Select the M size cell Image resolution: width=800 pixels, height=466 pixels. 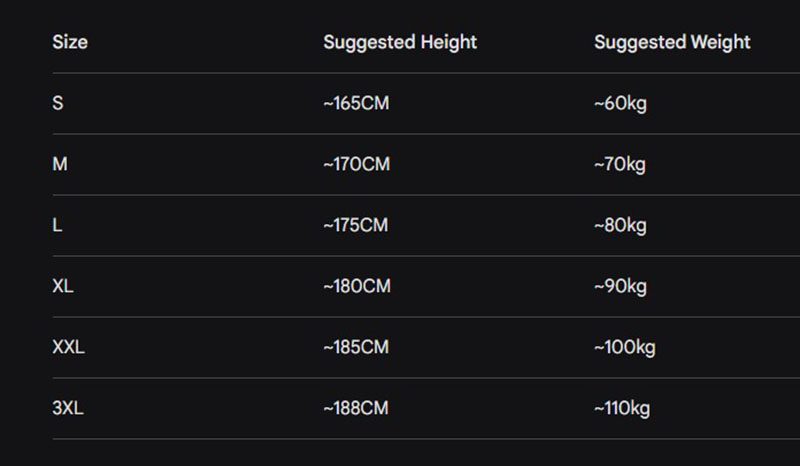[60, 164]
